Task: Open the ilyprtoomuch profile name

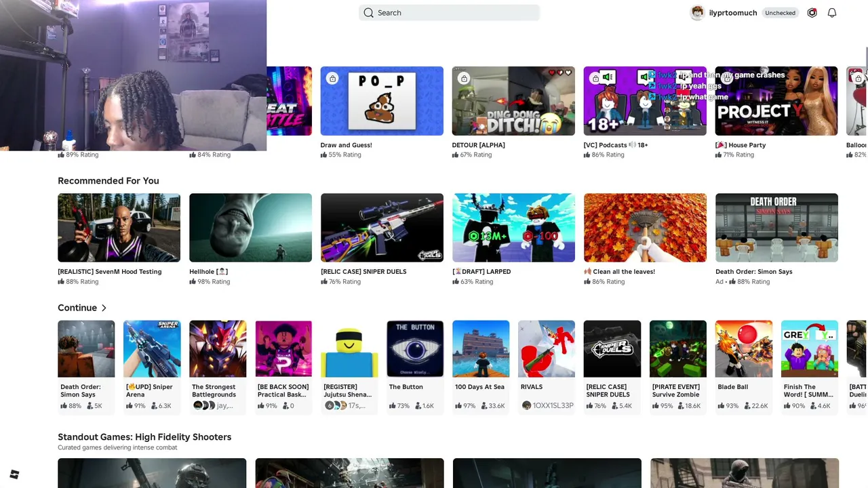Action: click(732, 13)
